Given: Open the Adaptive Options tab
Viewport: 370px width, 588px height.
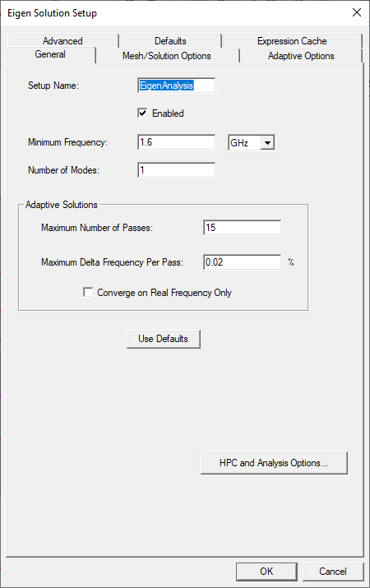Looking at the screenshot, I should tap(301, 56).
